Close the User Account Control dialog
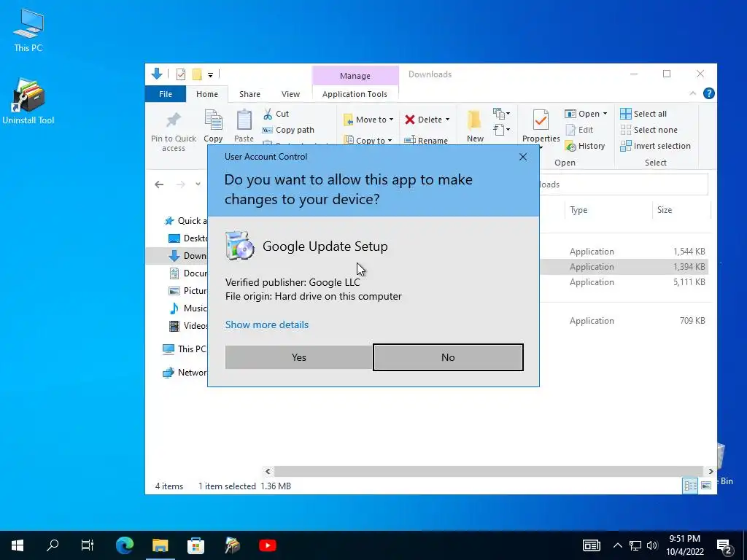This screenshot has height=560, width=747. [x=522, y=157]
